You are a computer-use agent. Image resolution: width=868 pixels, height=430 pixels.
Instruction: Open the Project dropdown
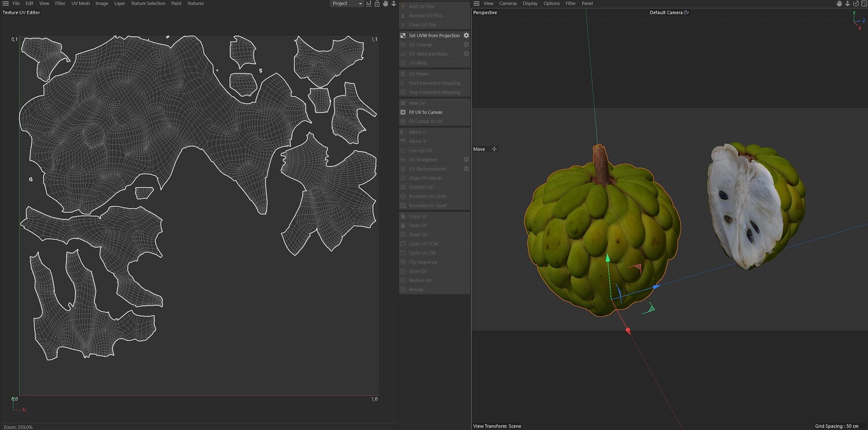[347, 3]
